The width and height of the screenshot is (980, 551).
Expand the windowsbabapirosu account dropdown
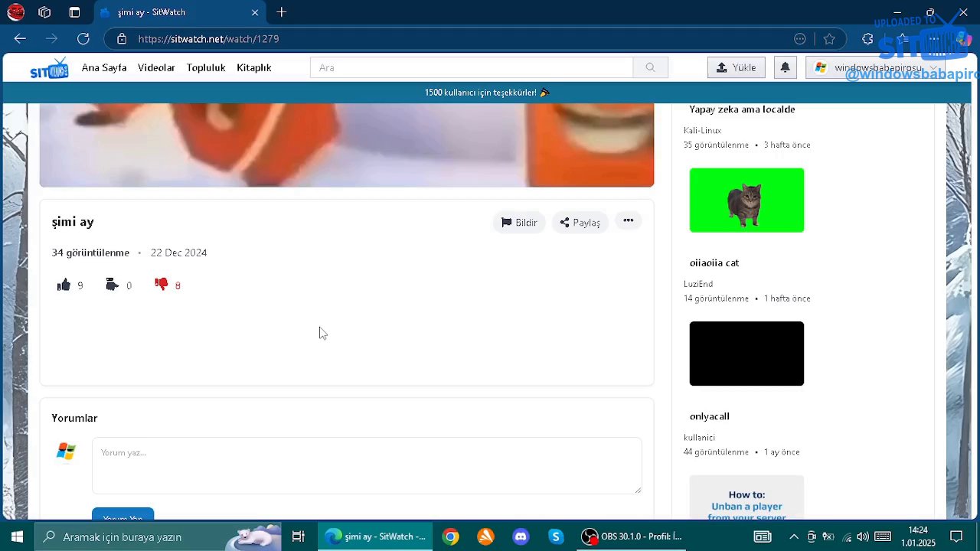coord(878,67)
